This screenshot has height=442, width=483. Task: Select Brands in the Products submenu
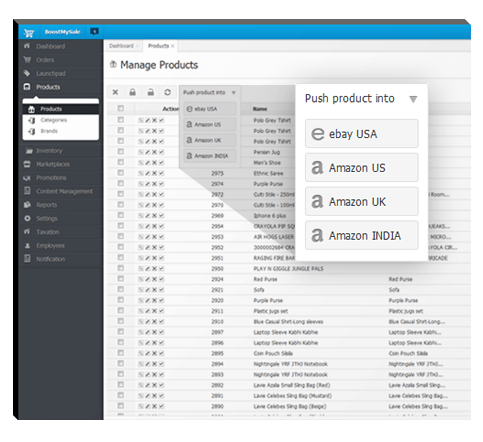click(x=49, y=131)
